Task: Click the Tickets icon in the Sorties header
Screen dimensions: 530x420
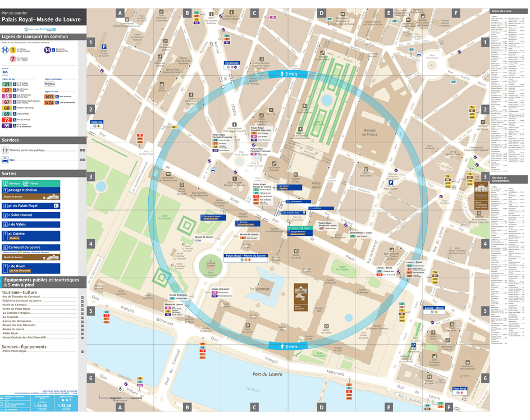Action: (25, 183)
